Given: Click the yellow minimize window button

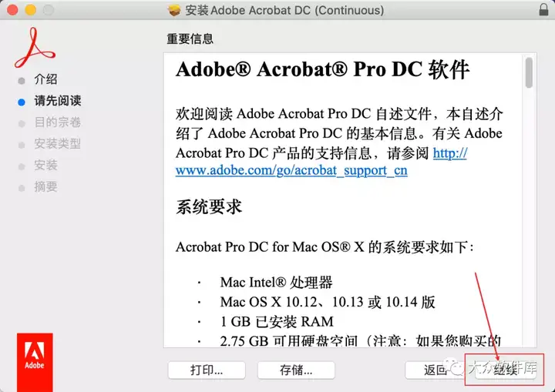Looking at the screenshot, I should pyautogui.click(x=30, y=9).
